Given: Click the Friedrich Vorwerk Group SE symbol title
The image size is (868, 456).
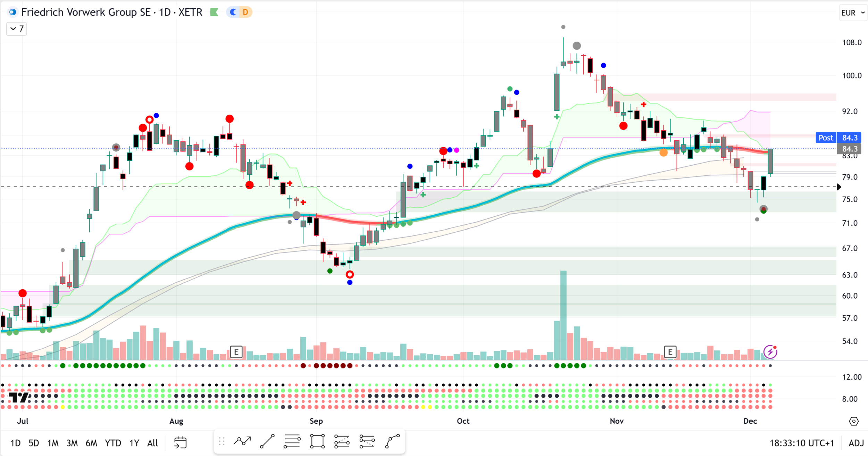Looking at the screenshot, I should click(86, 13).
